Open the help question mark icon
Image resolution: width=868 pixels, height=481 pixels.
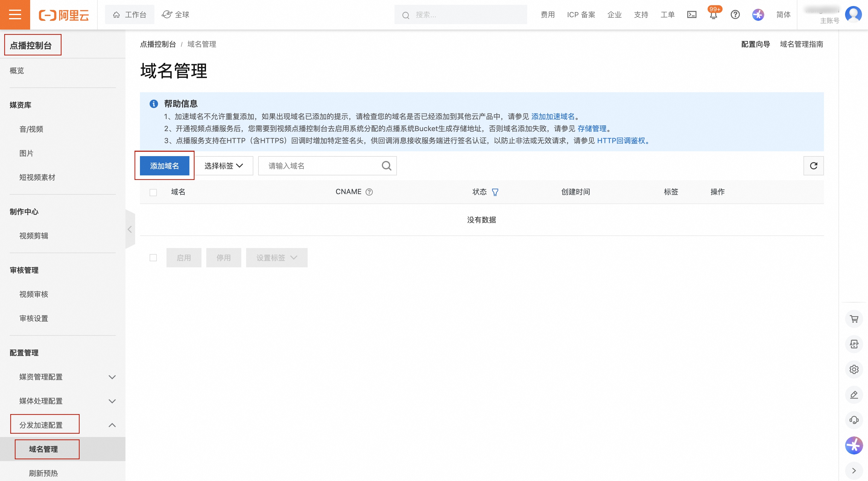735,14
